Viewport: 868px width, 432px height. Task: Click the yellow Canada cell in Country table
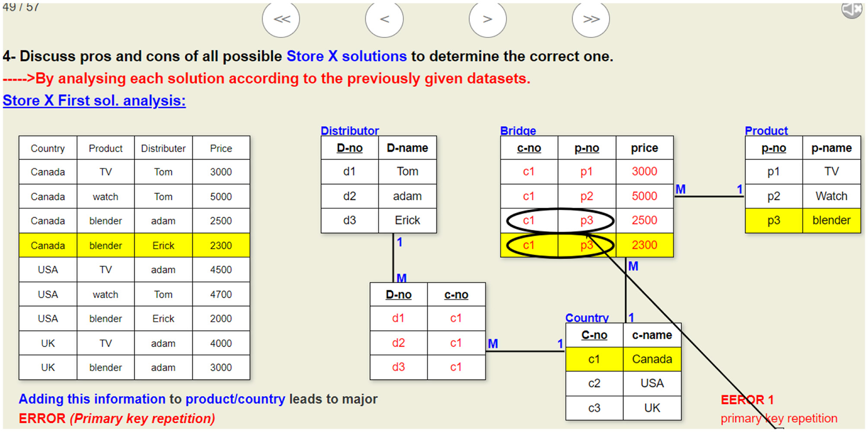coord(651,359)
